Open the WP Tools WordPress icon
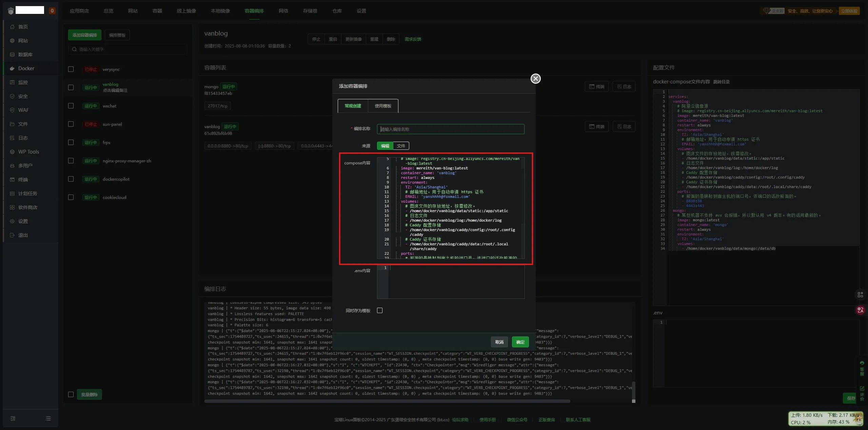The height and width of the screenshot is (430, 868). point(12,152)
